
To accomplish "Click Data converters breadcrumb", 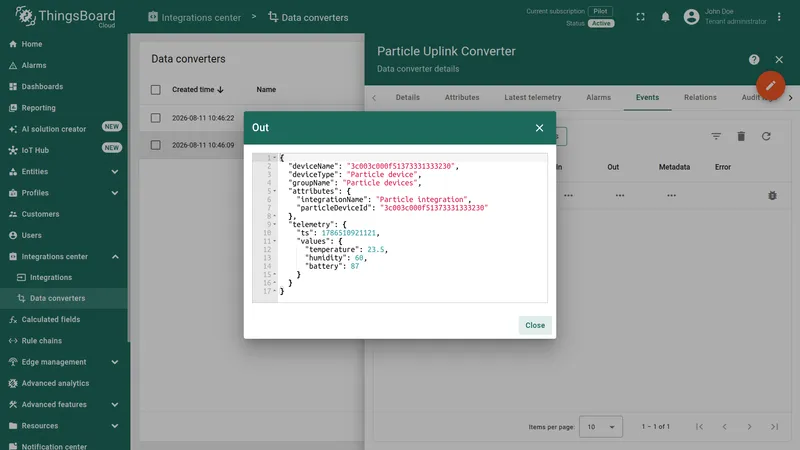I will pyautogui.click(x=308, y=17).
